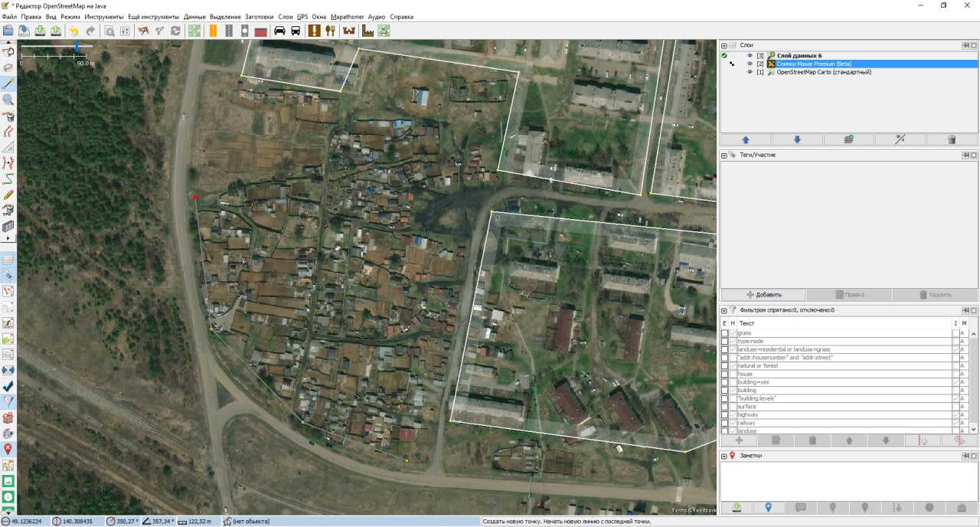The height and width of the screenshot is (527, 980).
Task: Move selected layer up with blue arrow
Action: coord(746,139)
